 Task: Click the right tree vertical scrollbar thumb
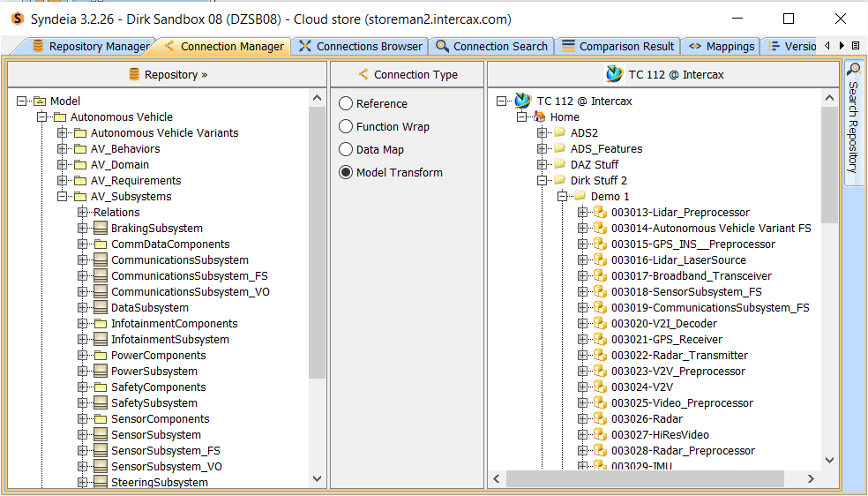click(829, 165)
